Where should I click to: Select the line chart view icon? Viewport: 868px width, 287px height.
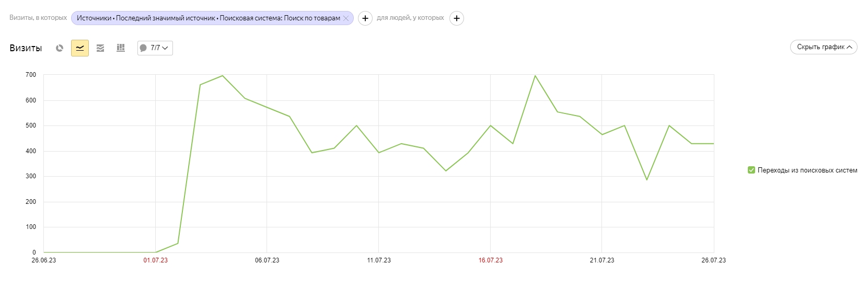click(80, 48)
